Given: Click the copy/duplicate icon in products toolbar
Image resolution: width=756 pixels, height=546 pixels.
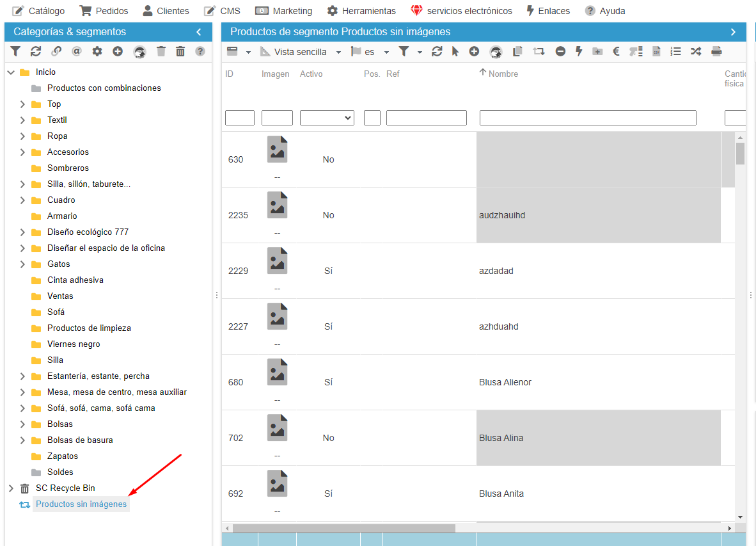Looking at the screenshot, I should click(518, 52).
